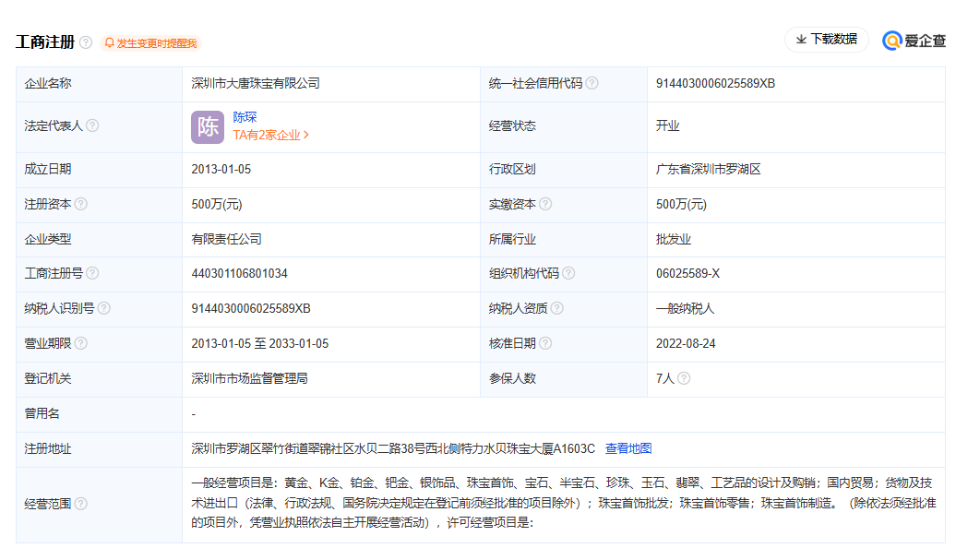
Task: Click help icon beside 经营范围
Action: [80, 504]
